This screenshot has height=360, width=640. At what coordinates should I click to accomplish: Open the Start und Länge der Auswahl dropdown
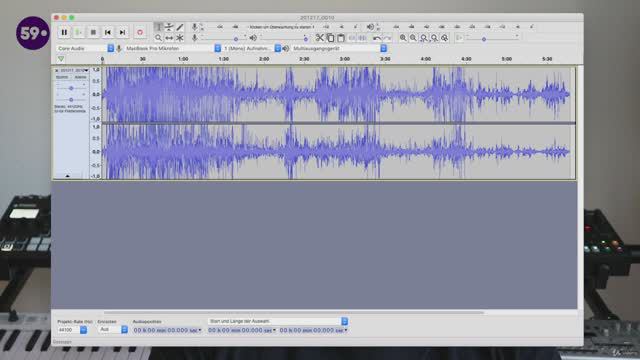pos(278,321)
